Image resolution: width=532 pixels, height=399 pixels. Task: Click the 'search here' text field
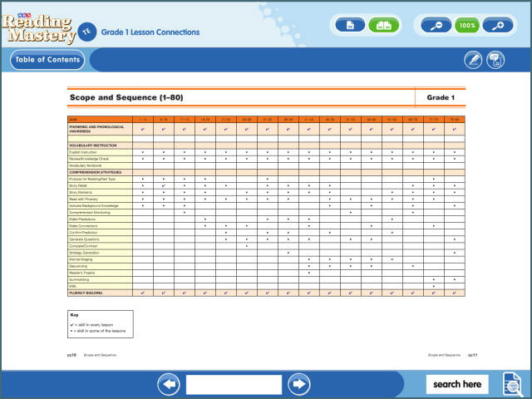457,384
